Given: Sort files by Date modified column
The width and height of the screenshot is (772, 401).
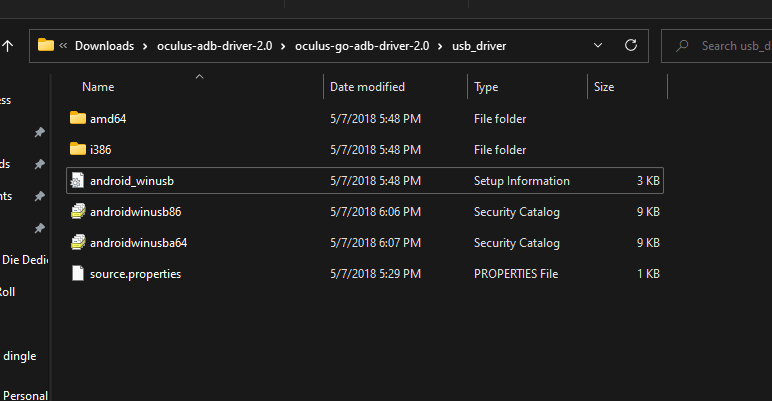Looking at the screenshot, I should (367, 87).
